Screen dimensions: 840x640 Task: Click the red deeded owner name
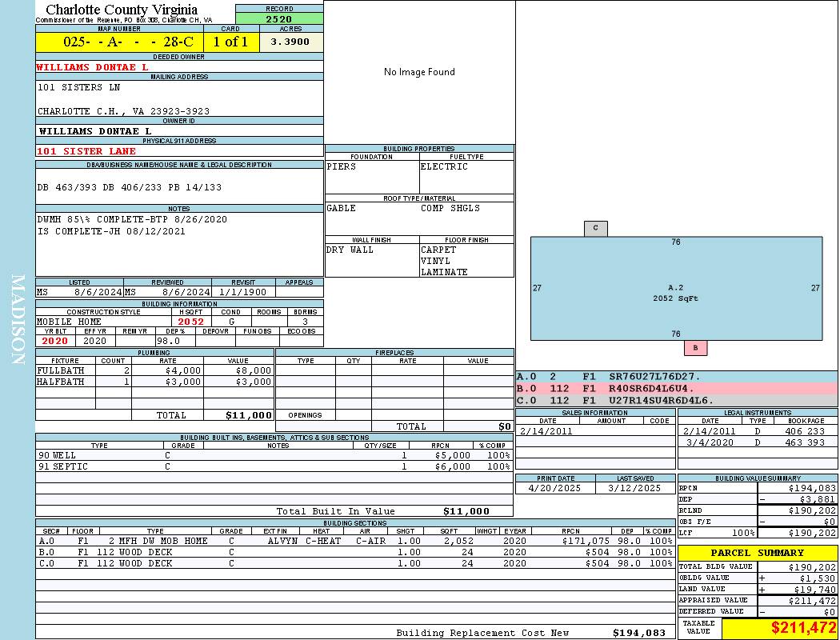93,67
